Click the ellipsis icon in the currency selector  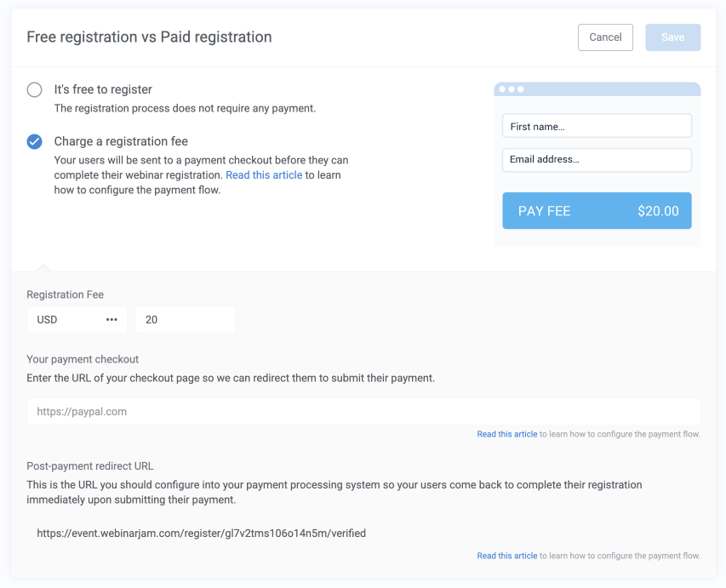point(111,319)
